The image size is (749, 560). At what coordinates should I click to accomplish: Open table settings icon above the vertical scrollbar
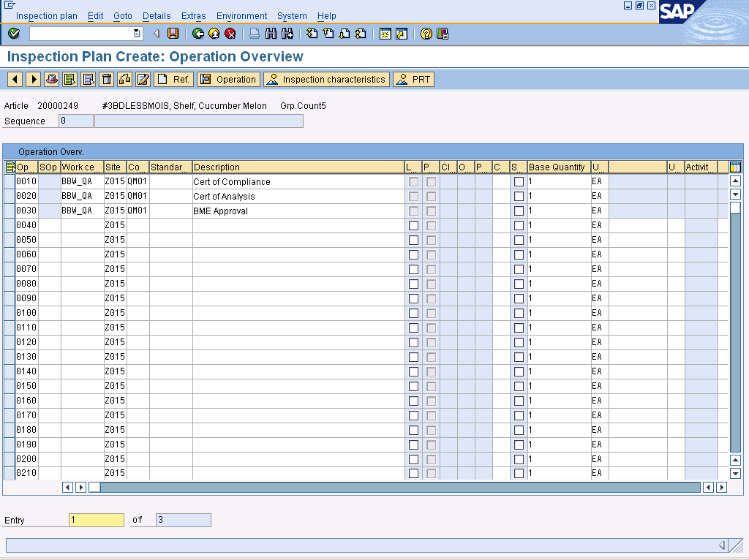point(735,167)
